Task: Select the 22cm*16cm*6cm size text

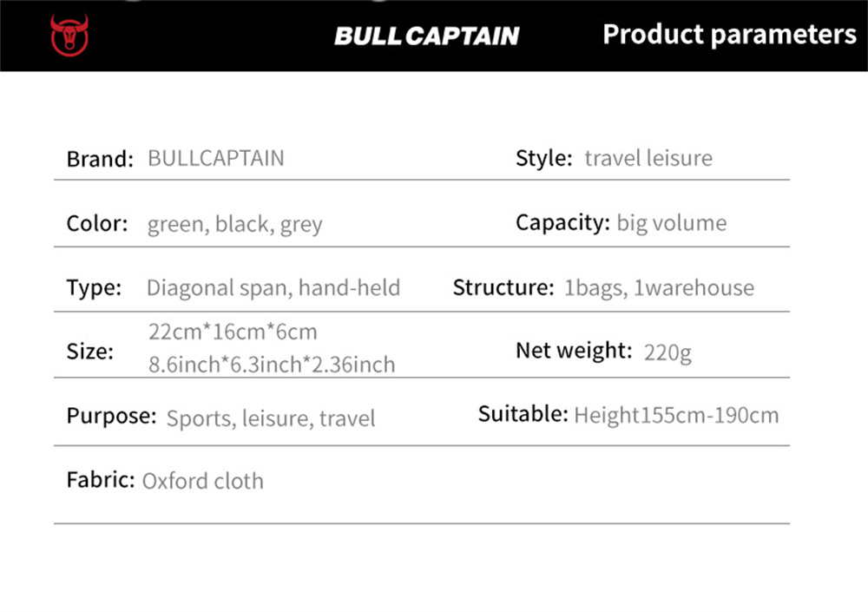Action: (233, 332)
